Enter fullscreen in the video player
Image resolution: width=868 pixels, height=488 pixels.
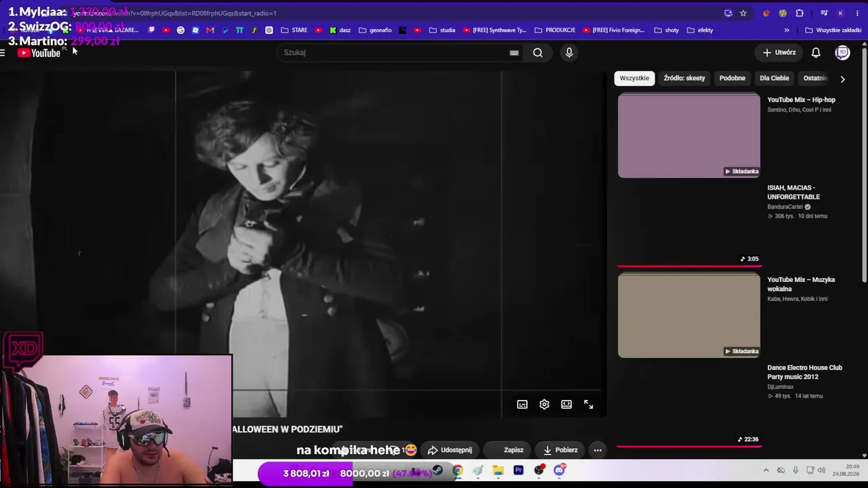pyautogui.click(x=589, y=405)
